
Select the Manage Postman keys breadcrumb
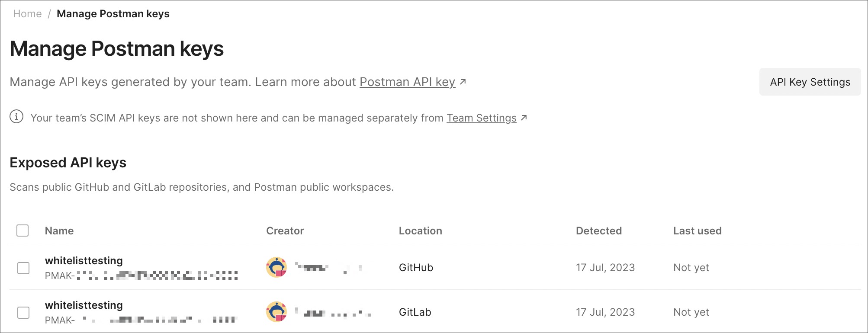(x=113, y=13)
